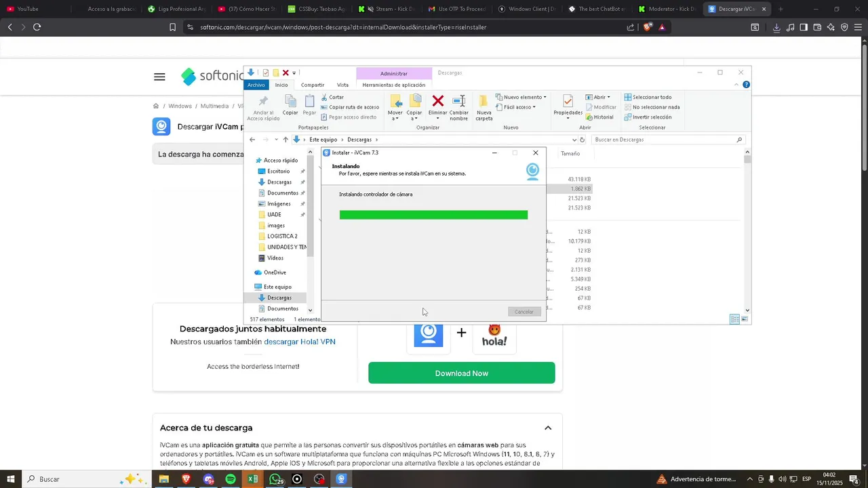Switch to the Inicio ribbon tab
Screen dimensions: 868x488
pos(281,85)
